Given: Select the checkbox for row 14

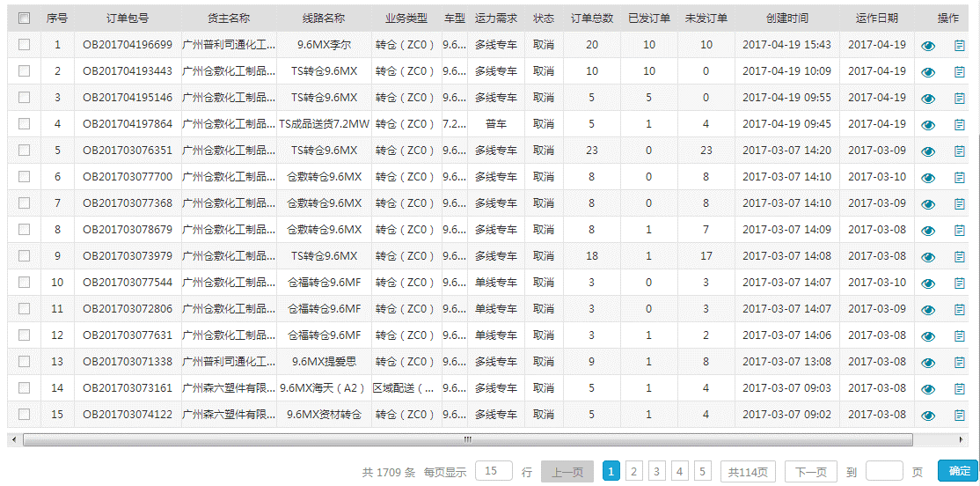Looking at the screenshot, I should pyautogui.click(x=24, y=387).
